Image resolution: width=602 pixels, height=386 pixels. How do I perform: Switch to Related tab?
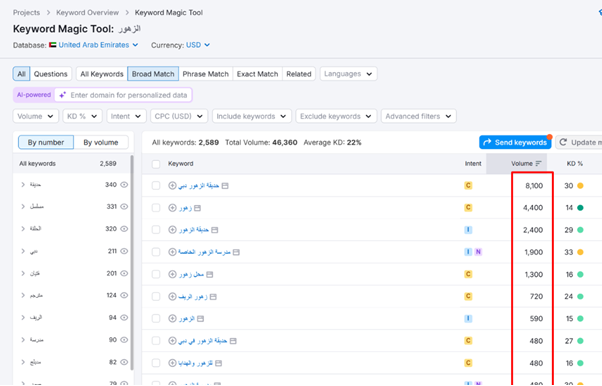pyautogui.click(x=299, y=74)
